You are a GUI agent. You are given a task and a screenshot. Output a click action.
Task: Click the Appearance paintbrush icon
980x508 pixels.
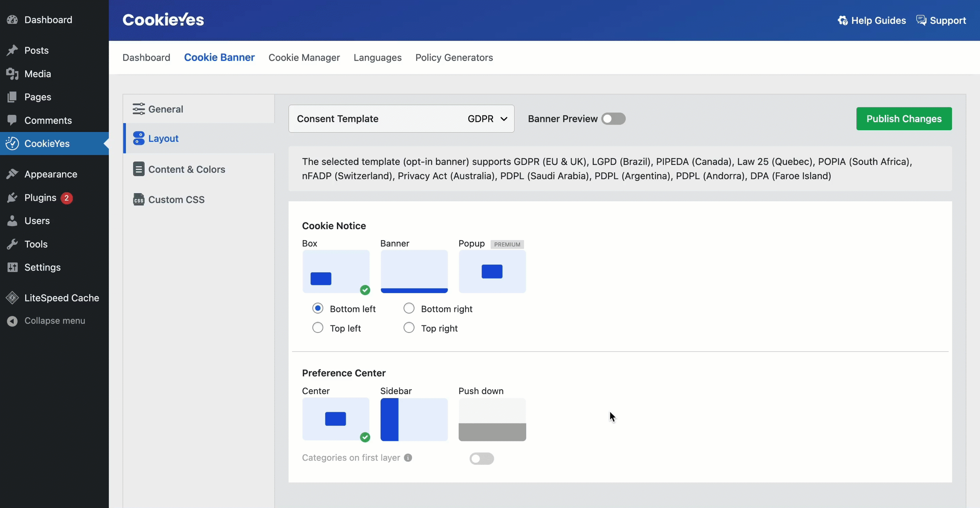12,174
